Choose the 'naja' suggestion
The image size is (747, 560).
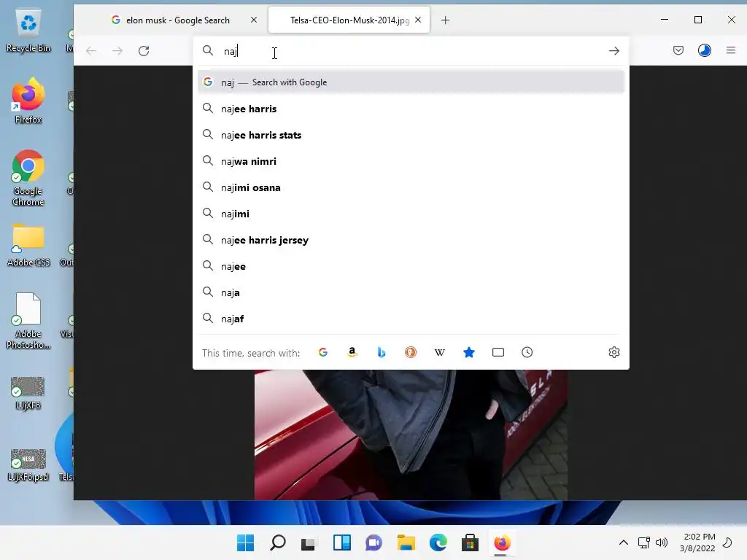[x=411, y=292]
